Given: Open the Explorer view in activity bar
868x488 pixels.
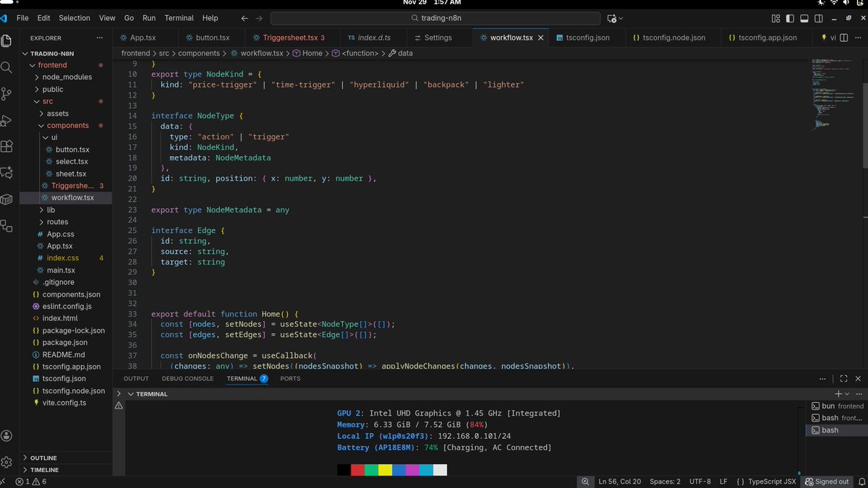Looking at the screenshot, I should click(x=7, y=41).
